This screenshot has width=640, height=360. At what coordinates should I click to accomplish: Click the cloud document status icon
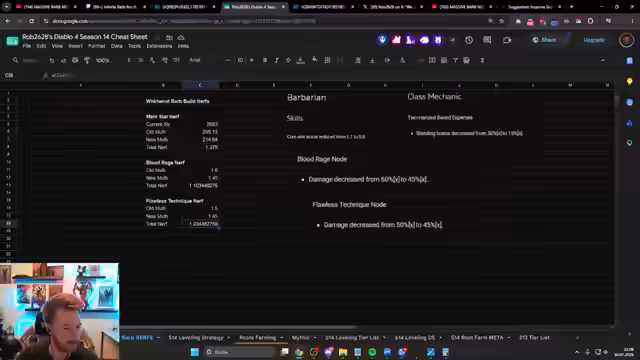pos(181,37)
